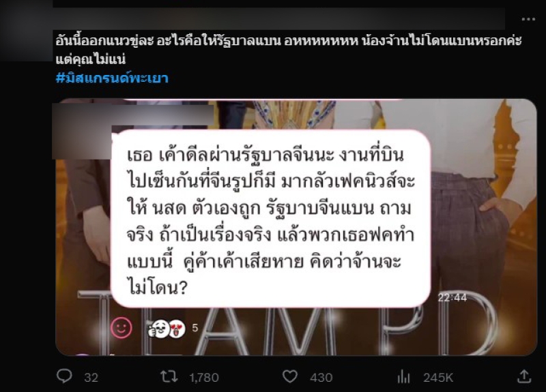Click the white chat message bubble
Image resolution: width=546 pixels, height=392 pixels.
tap(271, 218)
